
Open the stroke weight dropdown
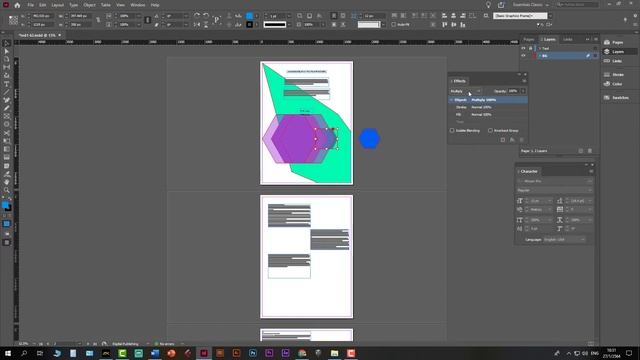click(289, 16)
